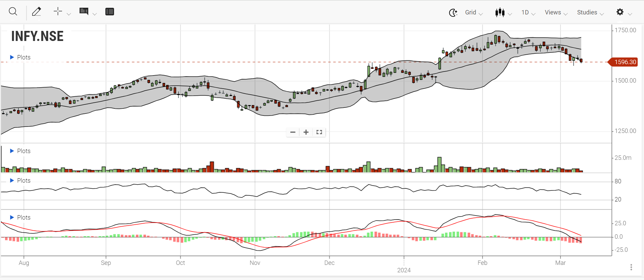Click the Mar date axis label
This screenshot has width=644, height=280.
point(560,263)
